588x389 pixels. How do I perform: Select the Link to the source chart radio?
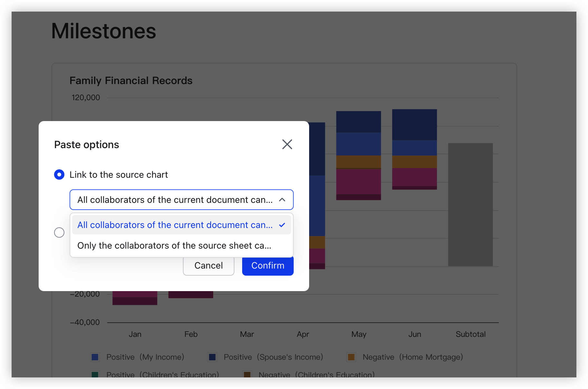(x=59, y=175)
